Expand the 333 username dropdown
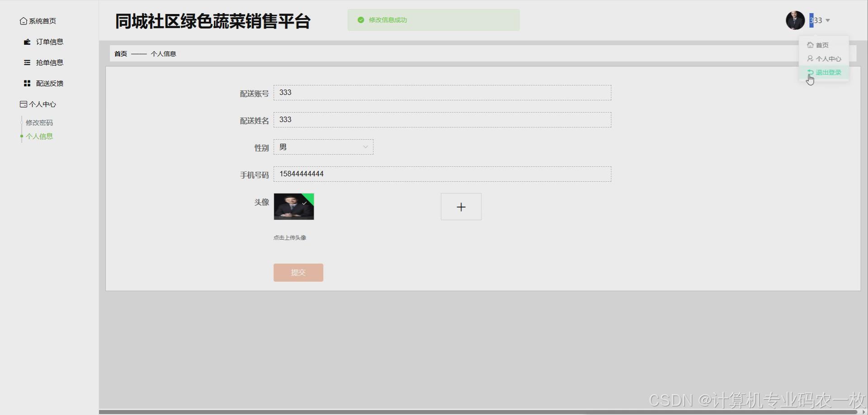 [x=819, y=20]
